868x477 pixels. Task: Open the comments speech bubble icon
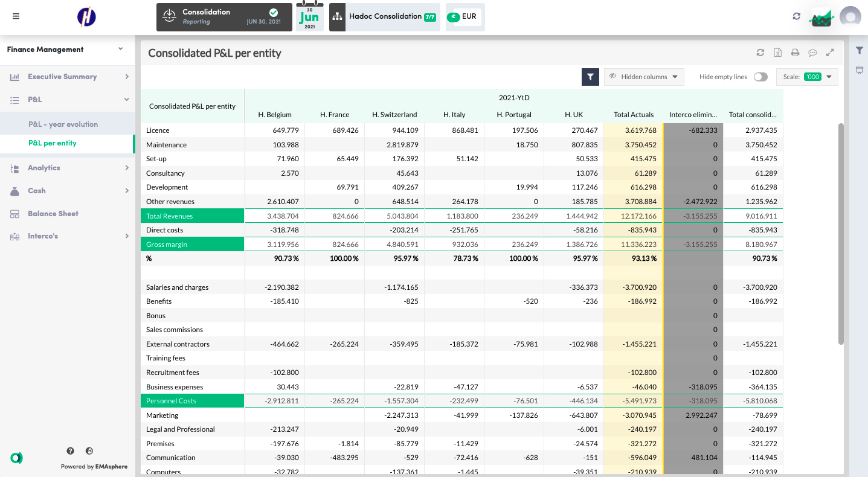click(813, 53)
